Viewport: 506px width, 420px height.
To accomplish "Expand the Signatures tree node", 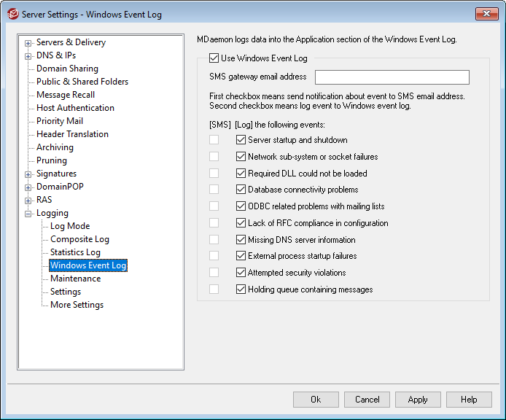I will (28, 174).
